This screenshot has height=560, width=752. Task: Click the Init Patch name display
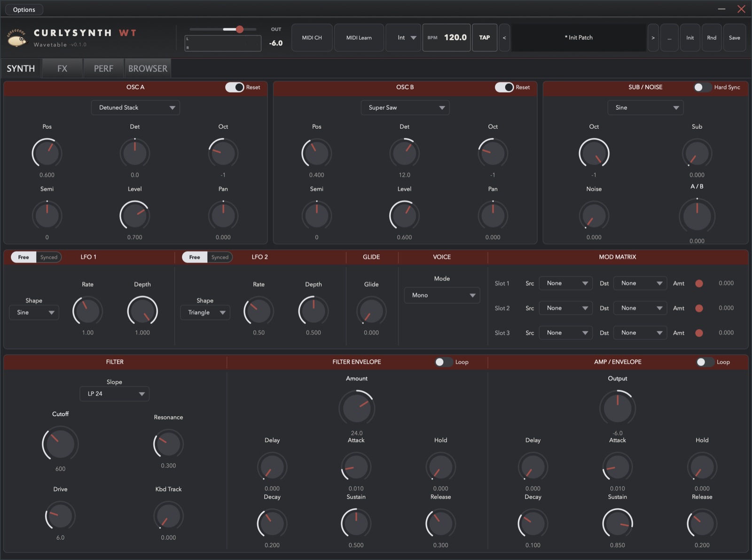pos(579,38)
